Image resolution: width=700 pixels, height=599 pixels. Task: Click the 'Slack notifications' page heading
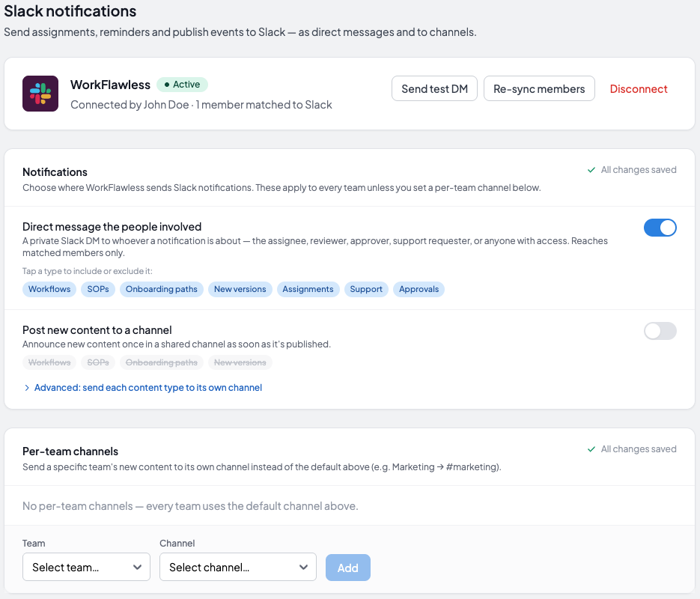(70, 11)
